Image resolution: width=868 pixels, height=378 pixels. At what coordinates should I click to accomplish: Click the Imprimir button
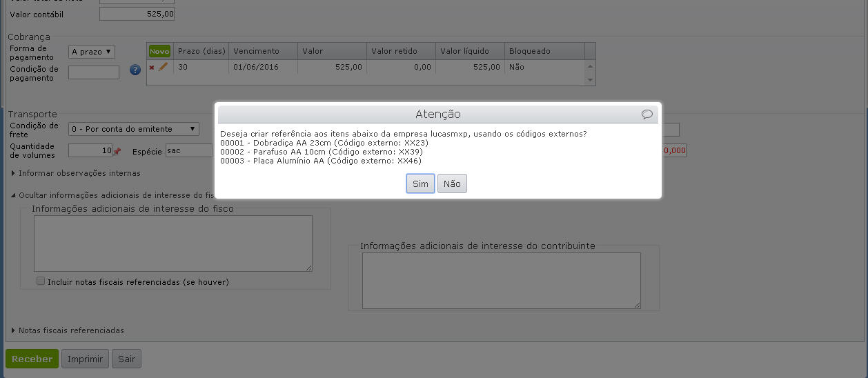point(85,359)
